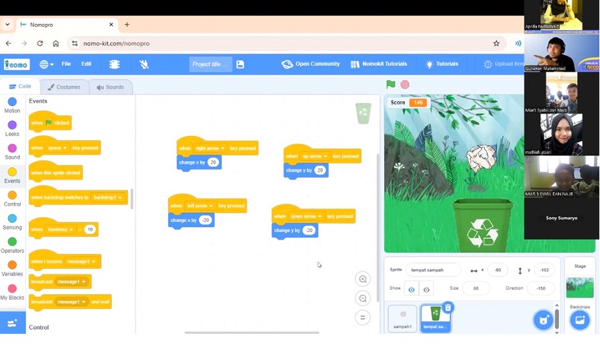Click value 10 in loudness block
The width and height of the screenshot is (600, 364).
click(91, 230)
